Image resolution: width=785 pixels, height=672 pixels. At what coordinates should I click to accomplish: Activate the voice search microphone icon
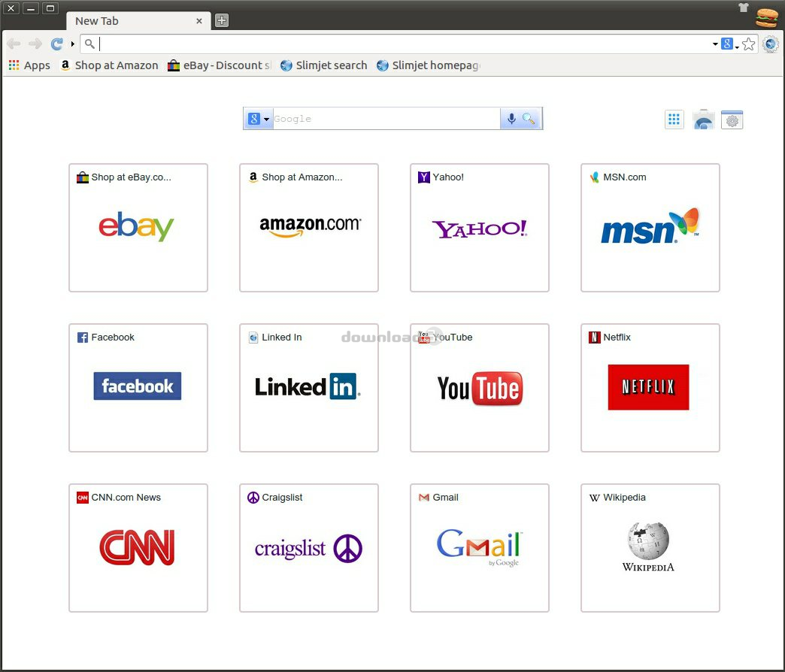pyautogui.click(x=511, y=118)
